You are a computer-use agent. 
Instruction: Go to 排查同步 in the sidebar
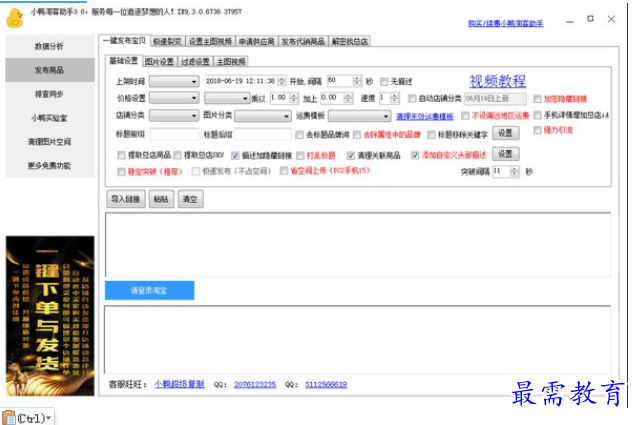tap(49, 94)
